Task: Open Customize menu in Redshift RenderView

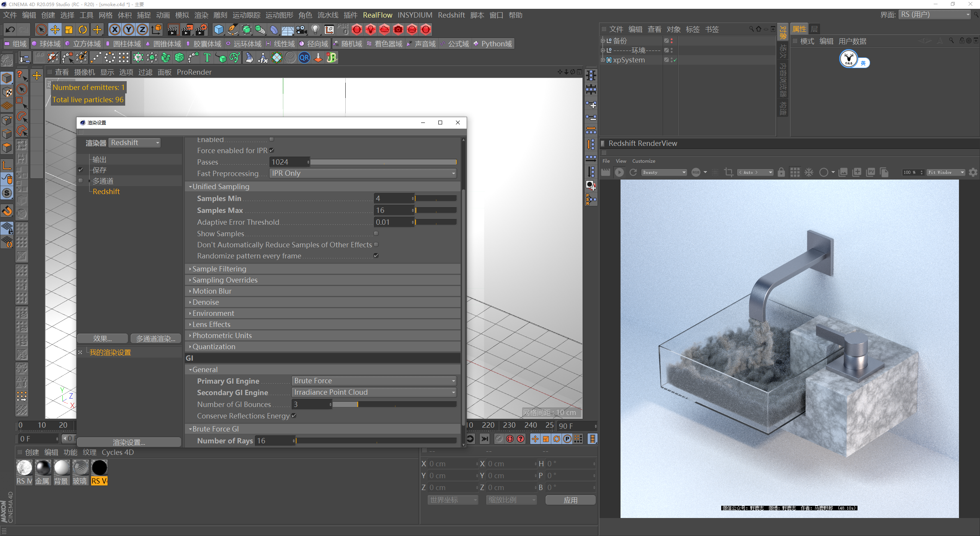Action: 644,161
